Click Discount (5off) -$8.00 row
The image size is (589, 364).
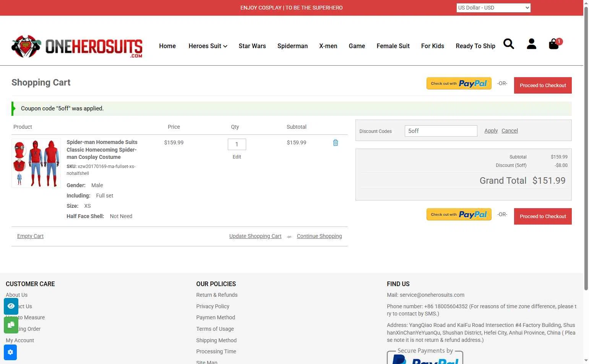[x=532, y=165]
